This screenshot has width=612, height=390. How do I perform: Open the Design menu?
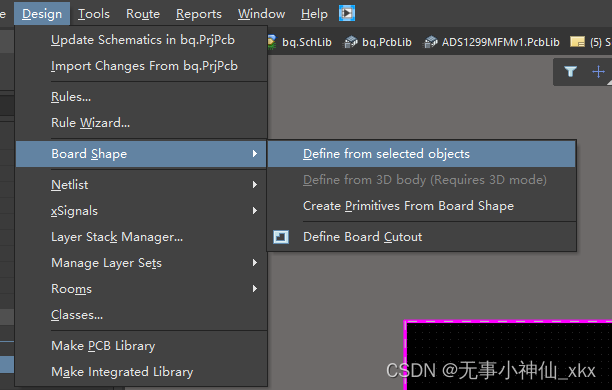pos(42,14)
